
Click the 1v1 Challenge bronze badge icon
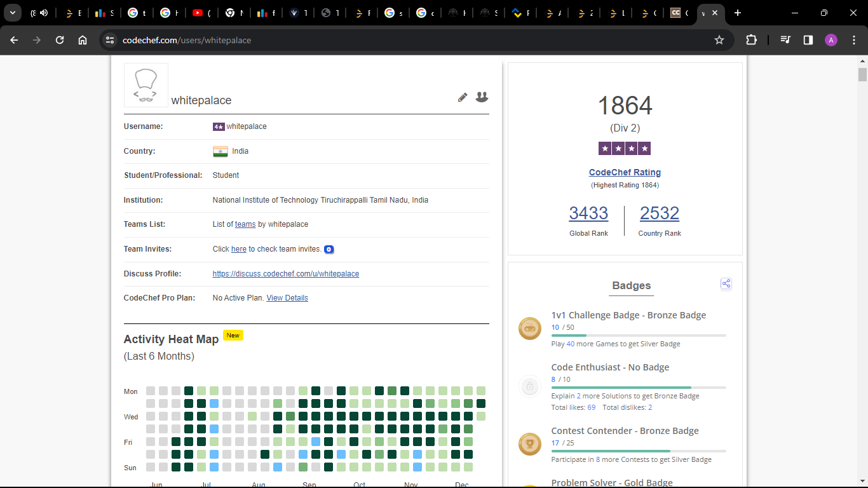530,329
